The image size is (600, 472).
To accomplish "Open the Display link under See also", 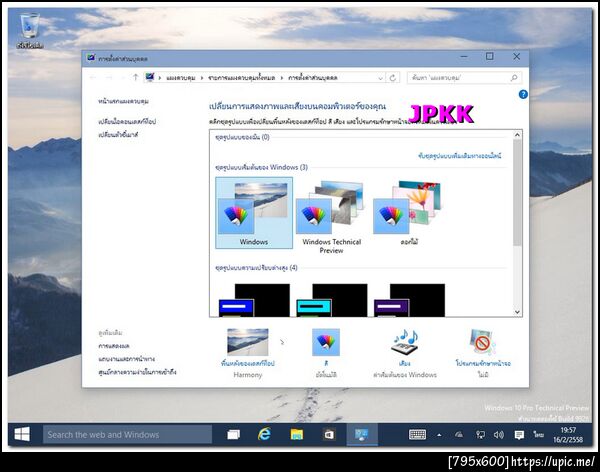I will coord(114,346).
